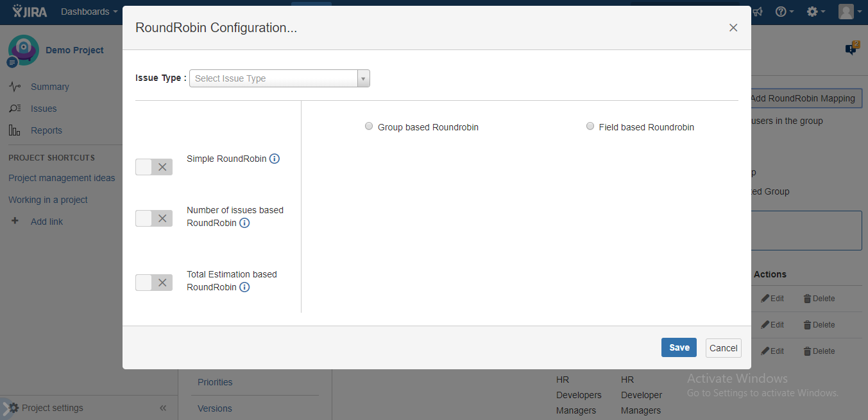Click the Cancel button
Screen dimensions: 868x420
724,348
